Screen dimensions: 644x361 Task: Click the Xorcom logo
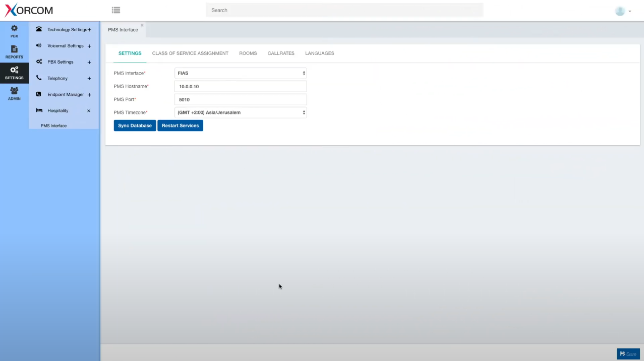tap(29, 10)
